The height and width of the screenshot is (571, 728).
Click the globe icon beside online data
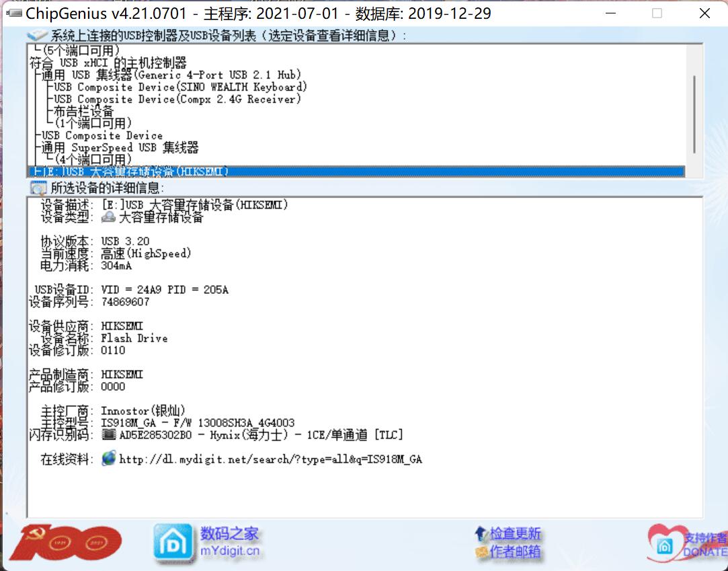click(109, 459)
